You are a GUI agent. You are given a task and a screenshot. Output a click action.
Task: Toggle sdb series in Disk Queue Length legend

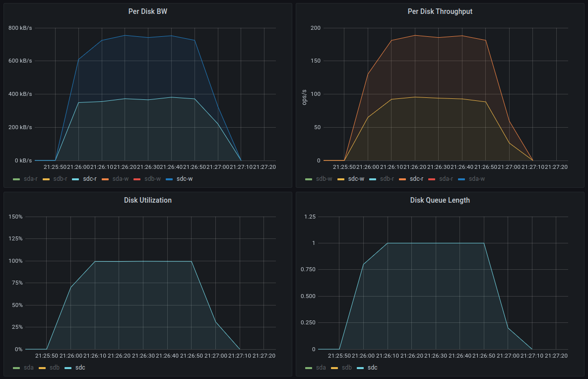pos(346,368)
